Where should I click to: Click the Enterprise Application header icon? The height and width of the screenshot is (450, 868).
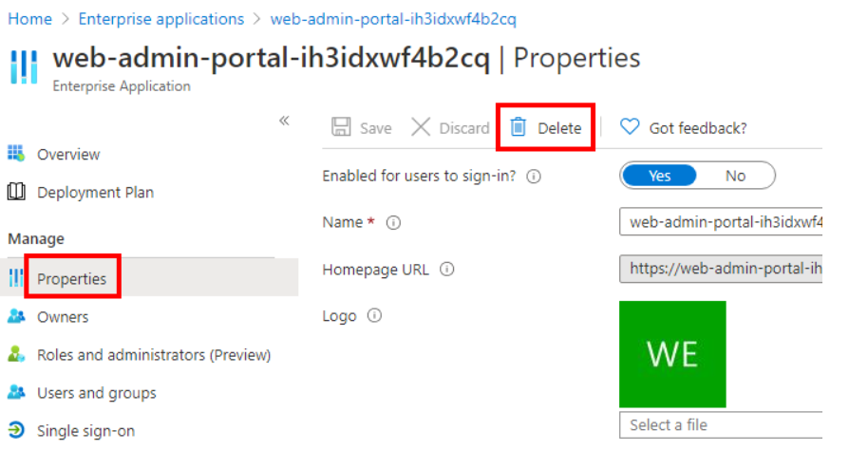pos(24,67)
